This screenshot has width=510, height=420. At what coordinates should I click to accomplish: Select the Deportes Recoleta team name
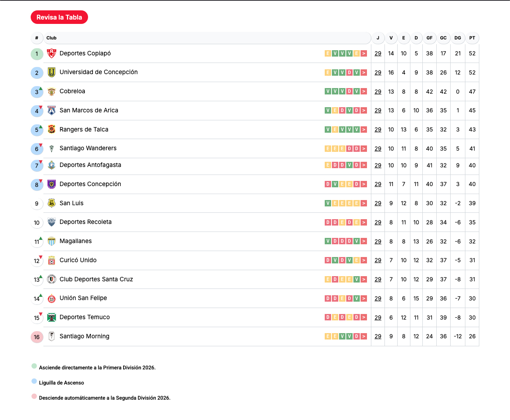coord(86,222)
